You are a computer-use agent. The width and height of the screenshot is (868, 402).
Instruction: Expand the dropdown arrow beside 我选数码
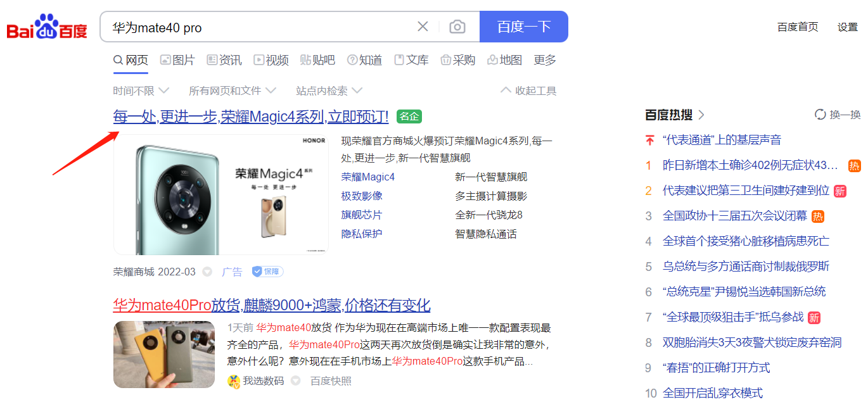pos(296,381)
